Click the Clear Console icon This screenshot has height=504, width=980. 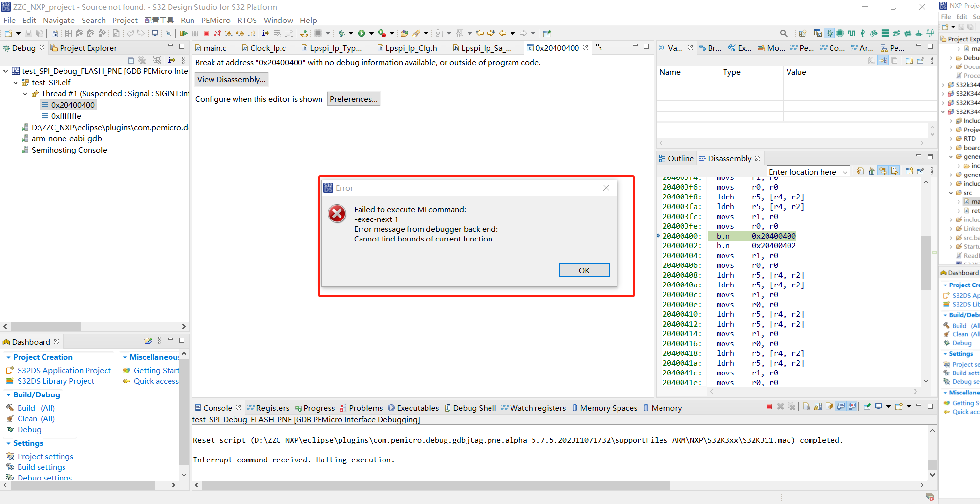(x=806, y=406)
